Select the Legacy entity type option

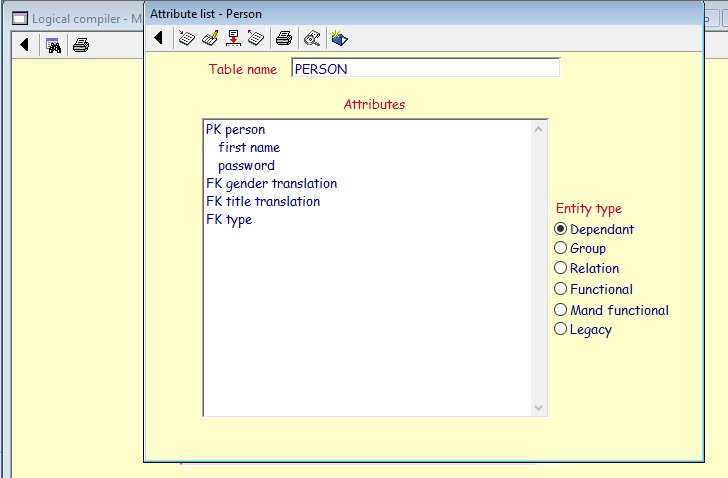coord(561,329)
